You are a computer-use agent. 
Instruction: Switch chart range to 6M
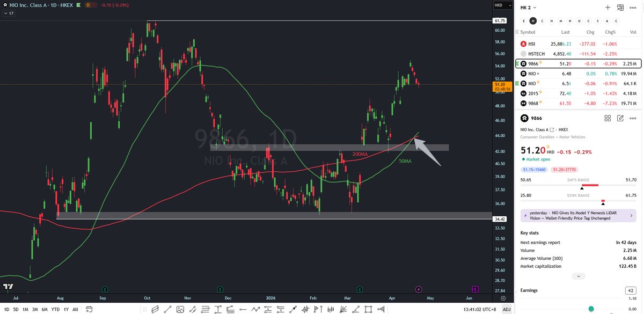coord(45,309)
